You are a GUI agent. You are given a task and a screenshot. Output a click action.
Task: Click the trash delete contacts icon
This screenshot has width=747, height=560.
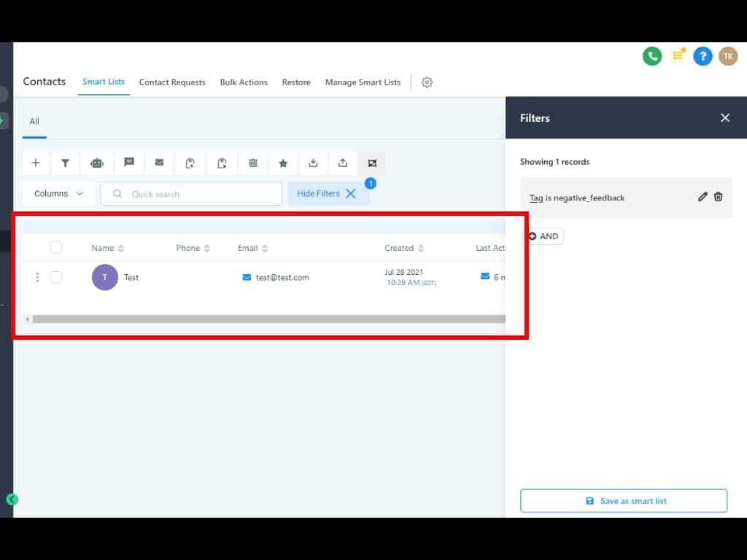tap(253, 163)
